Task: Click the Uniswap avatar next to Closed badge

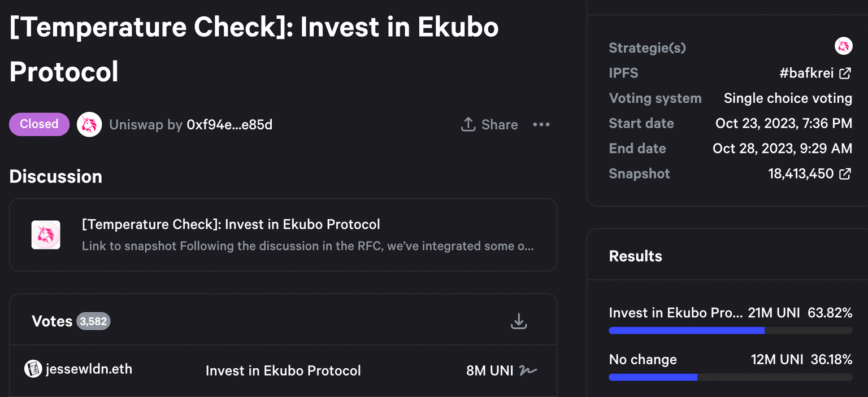Action: pyautogui.click(x=89, y=125)
